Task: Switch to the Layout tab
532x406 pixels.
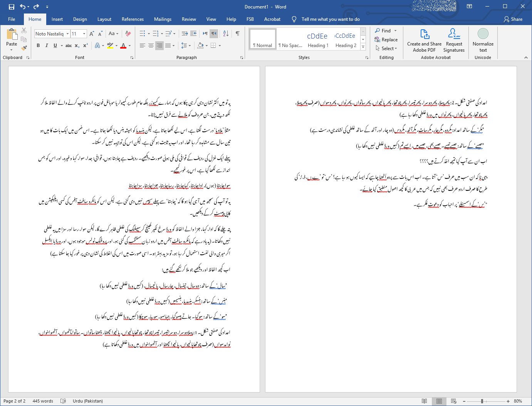Action: 104,19
